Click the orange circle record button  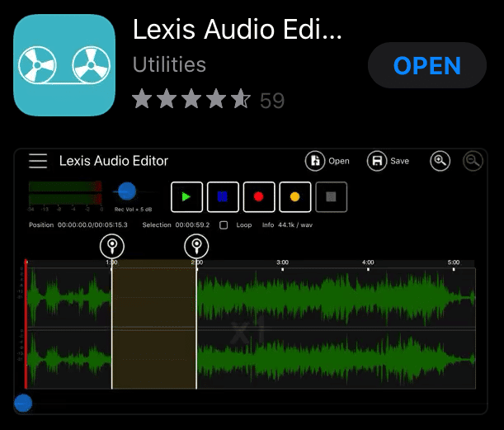pyautogui.click(x=295, y=196)
